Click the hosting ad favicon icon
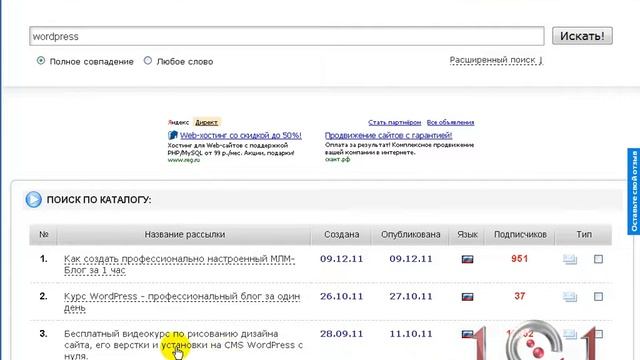 click(x=173, y=135)
